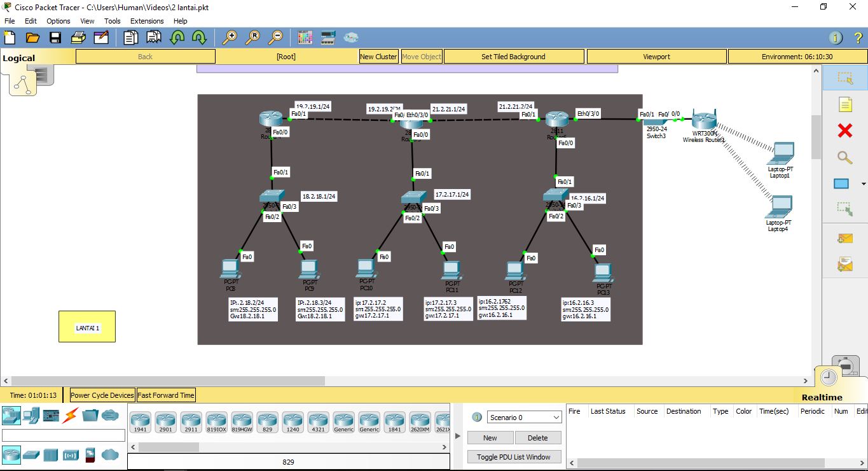The image size is (868, 471).
Task: Pick the 2911 router model
Action: [191, 421]
